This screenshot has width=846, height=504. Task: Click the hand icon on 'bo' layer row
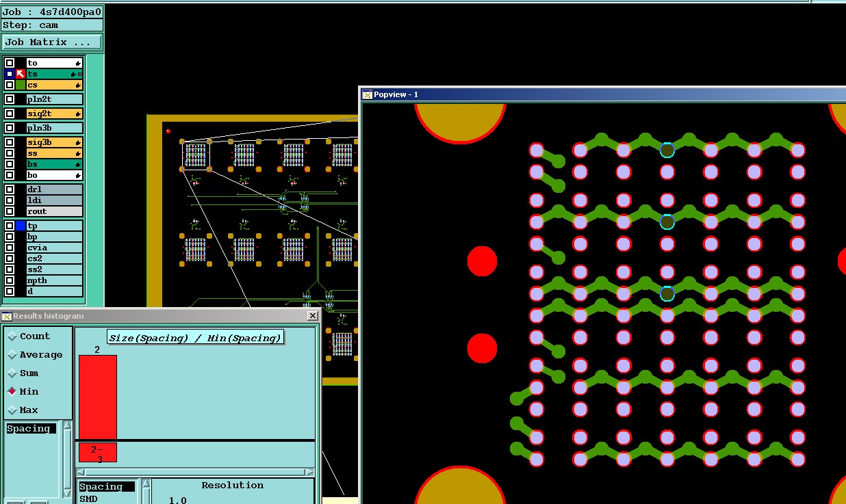click(x=78, y=175)
